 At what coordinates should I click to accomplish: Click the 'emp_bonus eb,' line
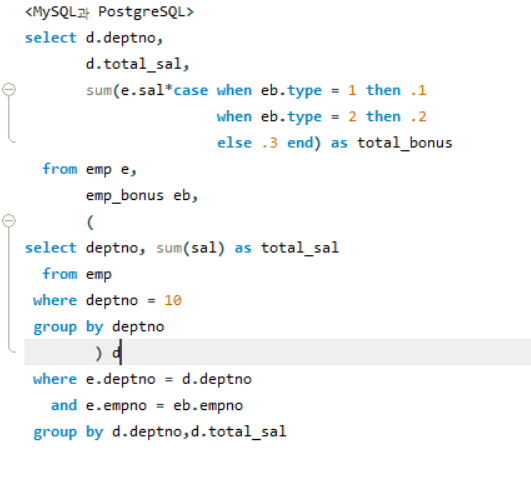click(x=142, y=195)
